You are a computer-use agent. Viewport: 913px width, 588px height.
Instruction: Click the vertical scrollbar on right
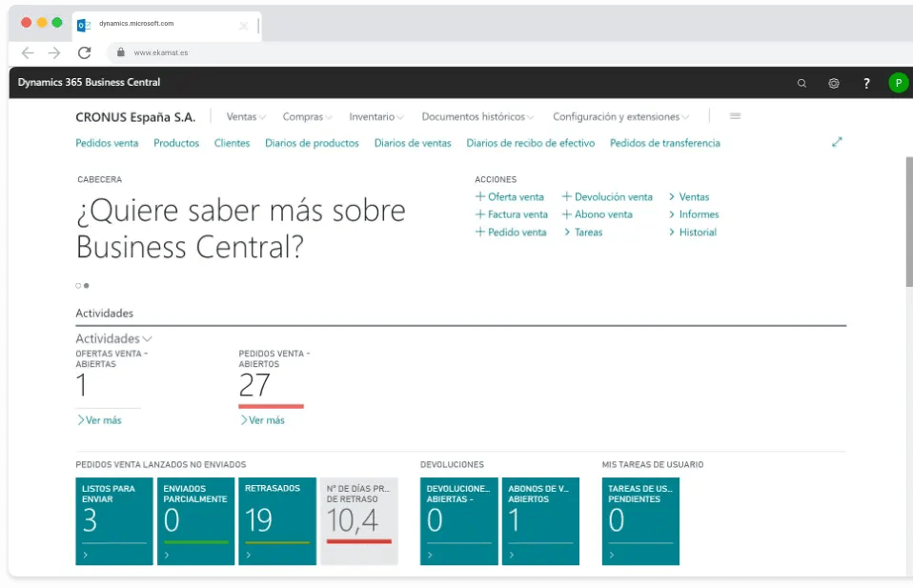[908, 219]
